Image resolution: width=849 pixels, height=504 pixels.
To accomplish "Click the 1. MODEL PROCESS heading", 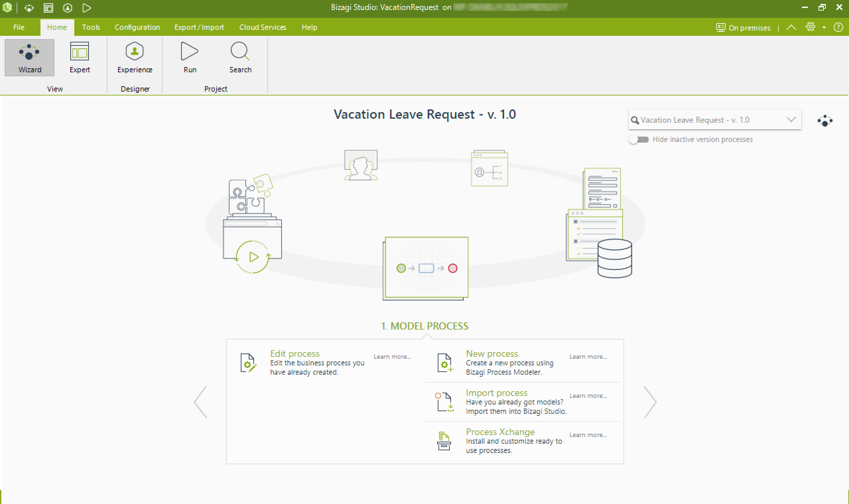I will [424, 326].
